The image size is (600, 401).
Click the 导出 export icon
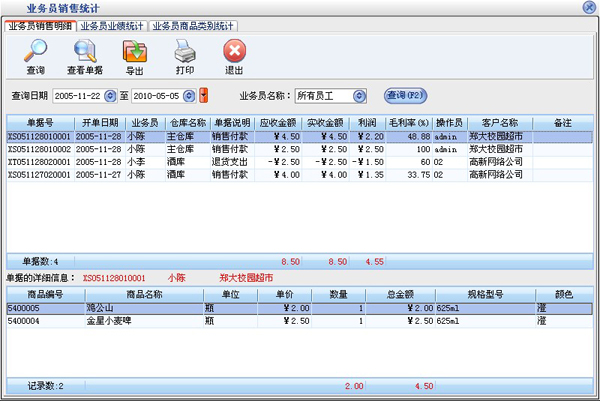click(134, 52)
